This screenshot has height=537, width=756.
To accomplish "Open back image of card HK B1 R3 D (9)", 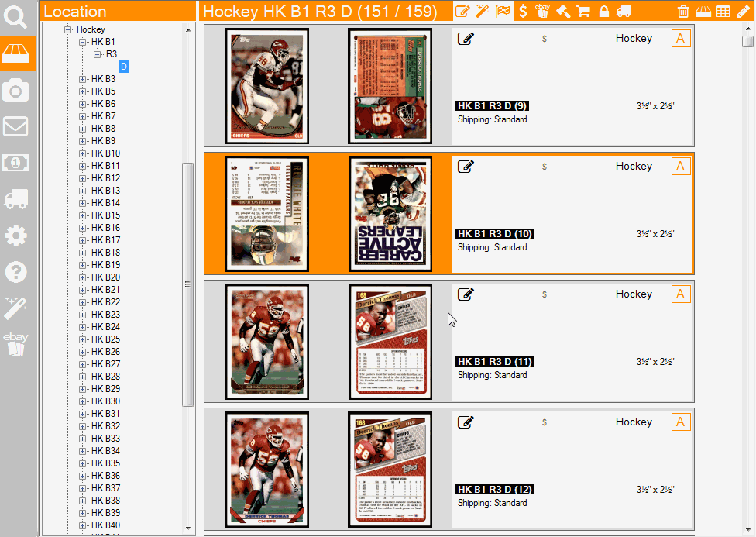I will pos(390,86).
